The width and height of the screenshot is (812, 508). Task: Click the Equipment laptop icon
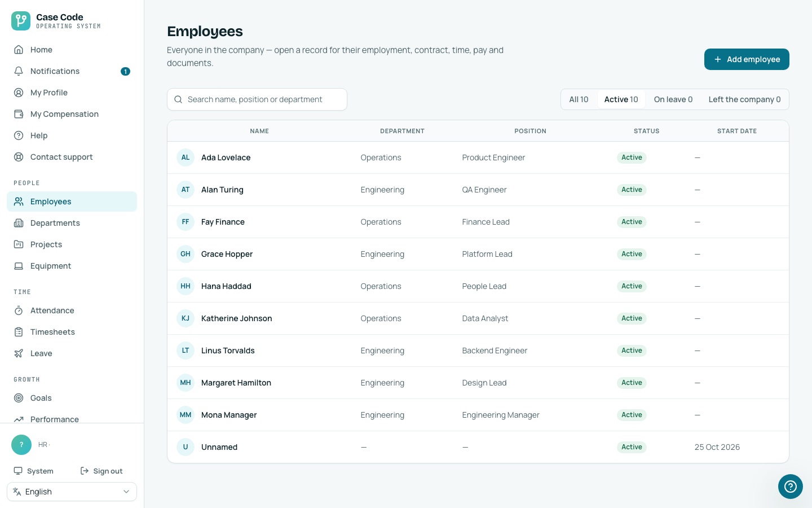click(19, 266)
